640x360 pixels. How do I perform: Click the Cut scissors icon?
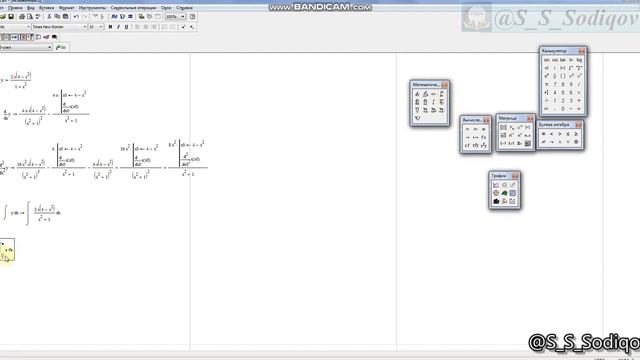pos(49,17)
